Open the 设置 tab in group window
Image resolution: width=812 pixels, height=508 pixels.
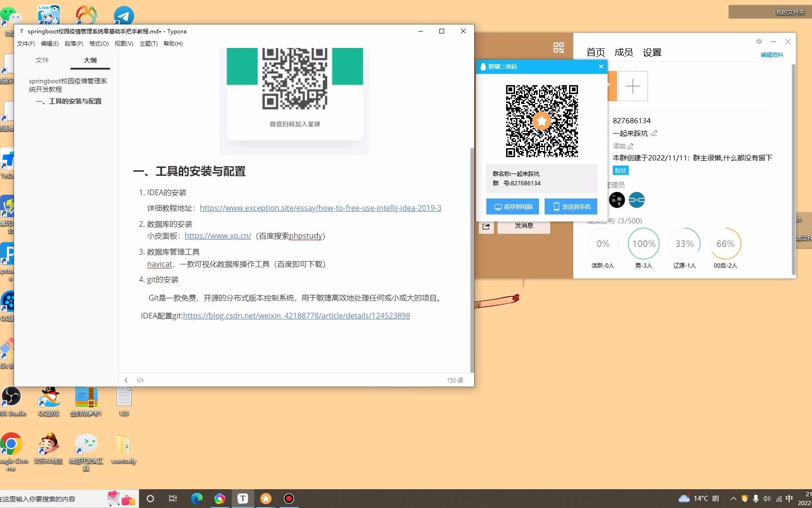[x=652, y=52]
